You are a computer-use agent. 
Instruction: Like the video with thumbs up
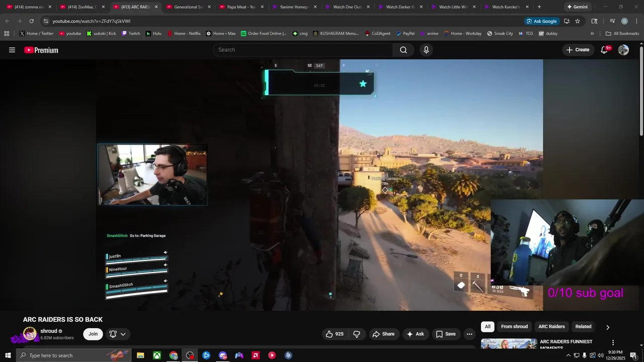pos(335,334)
